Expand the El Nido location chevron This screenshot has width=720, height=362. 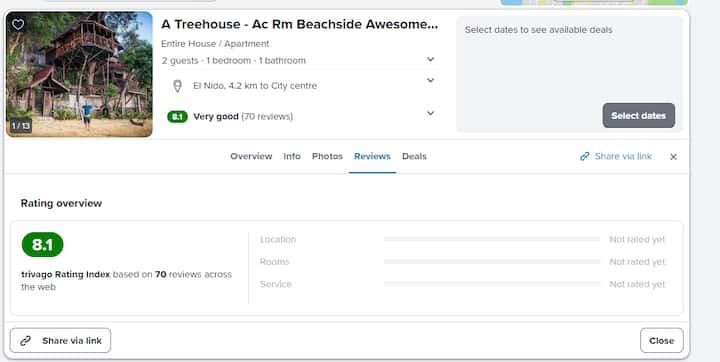[430, 80]
